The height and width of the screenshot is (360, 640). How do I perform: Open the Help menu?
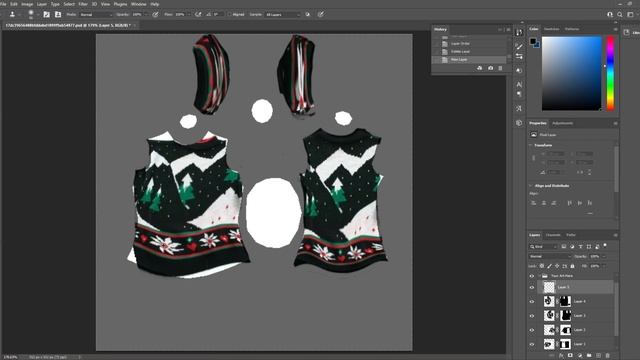[x=155, y=4]
